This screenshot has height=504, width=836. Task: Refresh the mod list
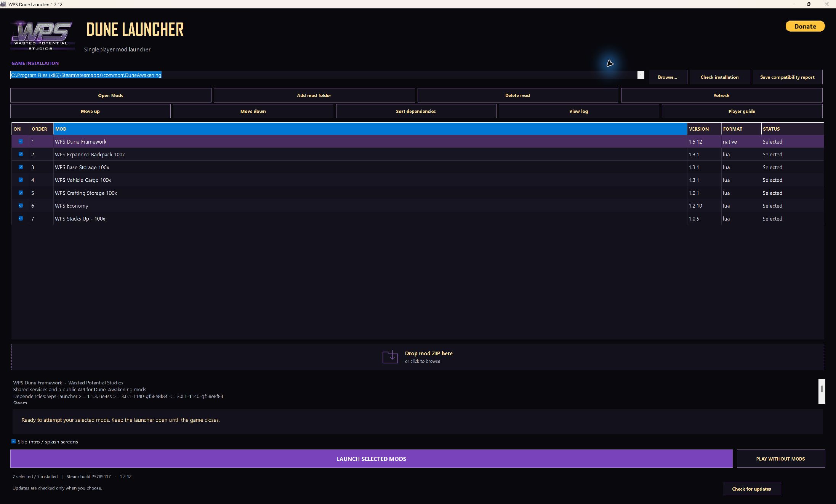(x=721, y=95)
